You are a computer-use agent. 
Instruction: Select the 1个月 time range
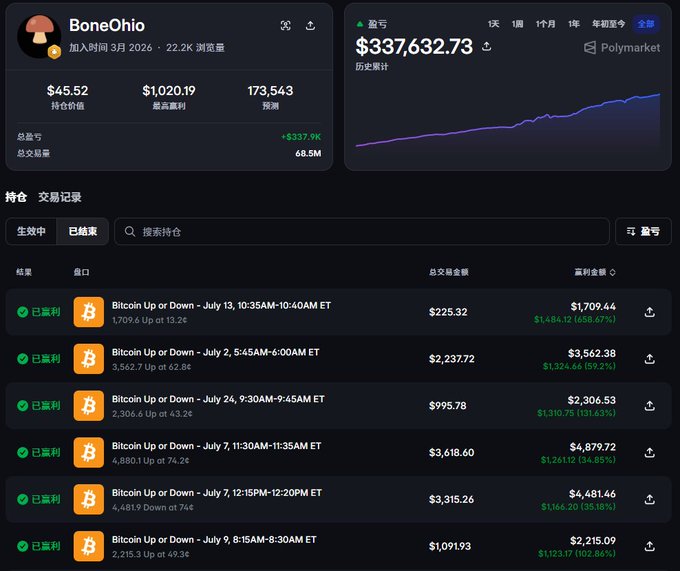tap(545, 24)
